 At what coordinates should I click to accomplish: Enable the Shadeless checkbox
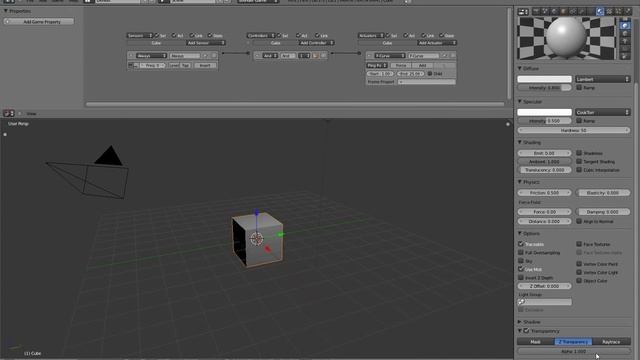[x=579, y=153]
